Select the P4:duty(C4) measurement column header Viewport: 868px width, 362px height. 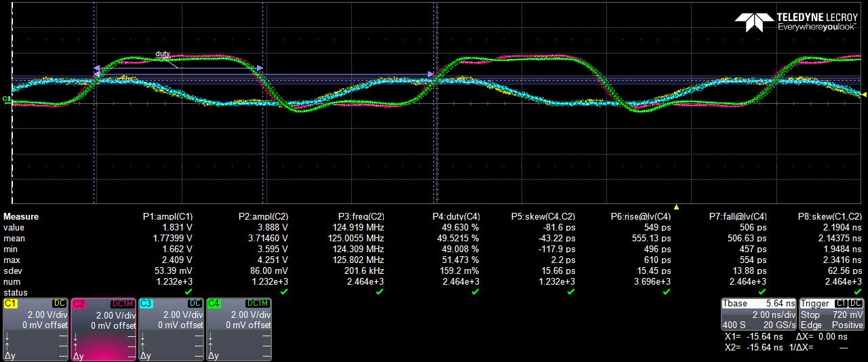click(x=456, y=217)
